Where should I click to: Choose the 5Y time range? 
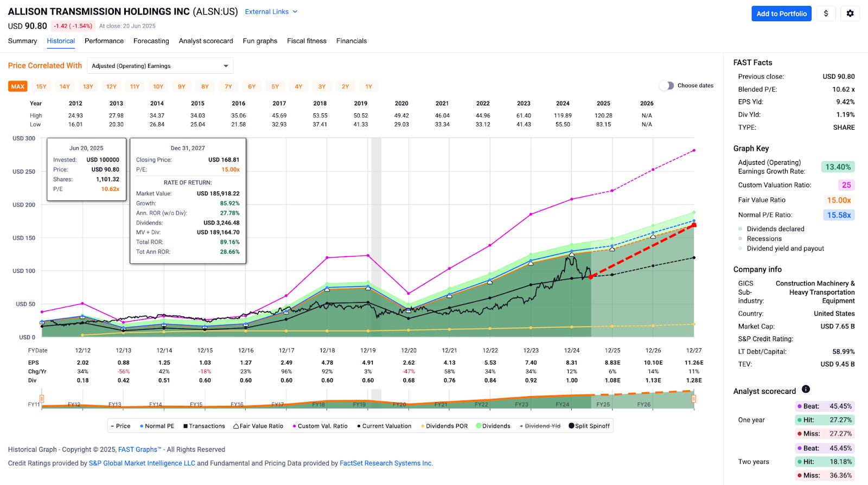275,86
